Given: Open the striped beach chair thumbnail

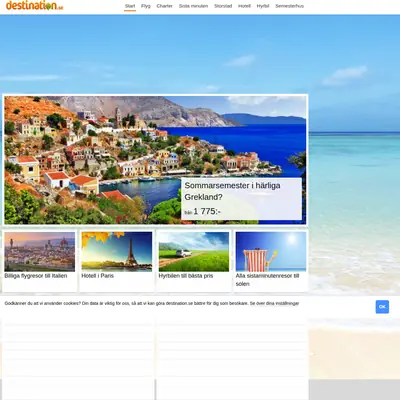Looking at the screenshot, I should click(271, 252).
